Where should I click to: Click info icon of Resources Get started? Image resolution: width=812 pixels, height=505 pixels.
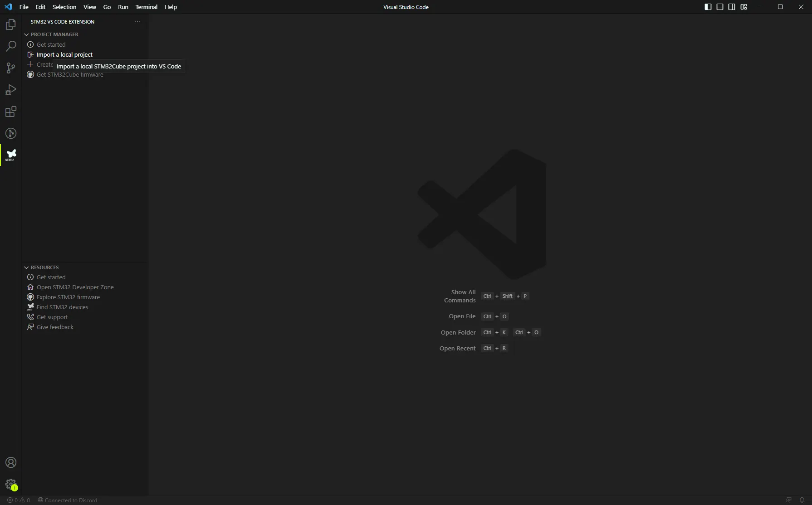[30, 277]
